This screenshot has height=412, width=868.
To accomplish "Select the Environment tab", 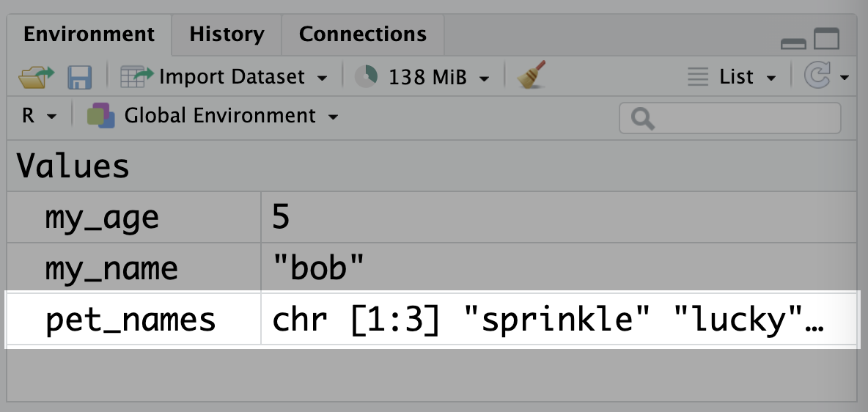I will coord(89,34).
